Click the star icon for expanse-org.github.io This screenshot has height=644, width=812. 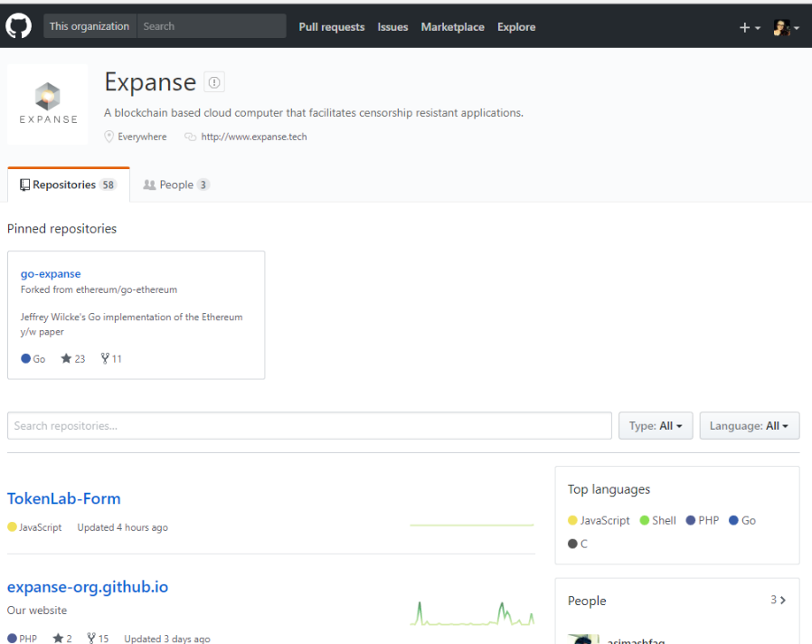(58, 639)
